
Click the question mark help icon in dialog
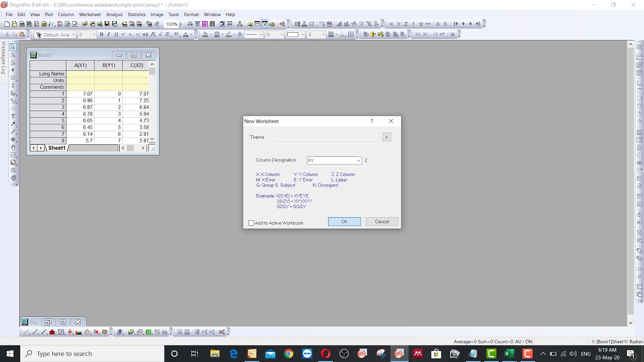[372, 121]
